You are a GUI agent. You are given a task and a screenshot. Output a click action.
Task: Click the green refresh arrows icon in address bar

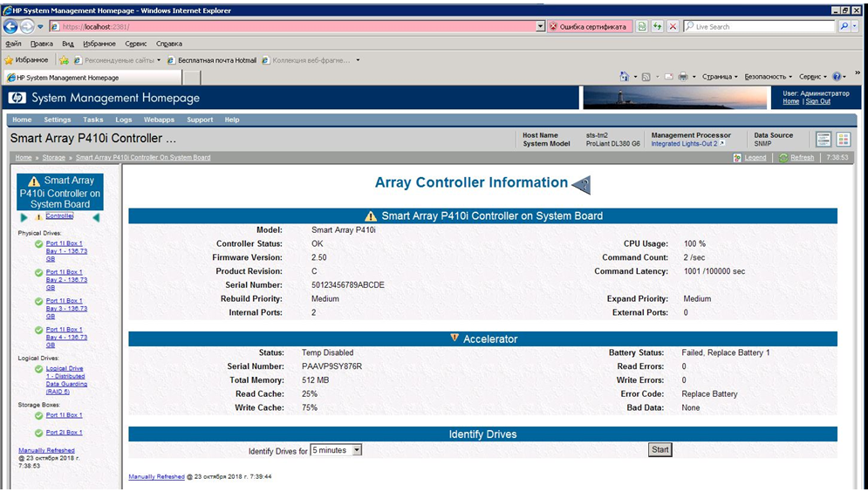pos(657,26)
